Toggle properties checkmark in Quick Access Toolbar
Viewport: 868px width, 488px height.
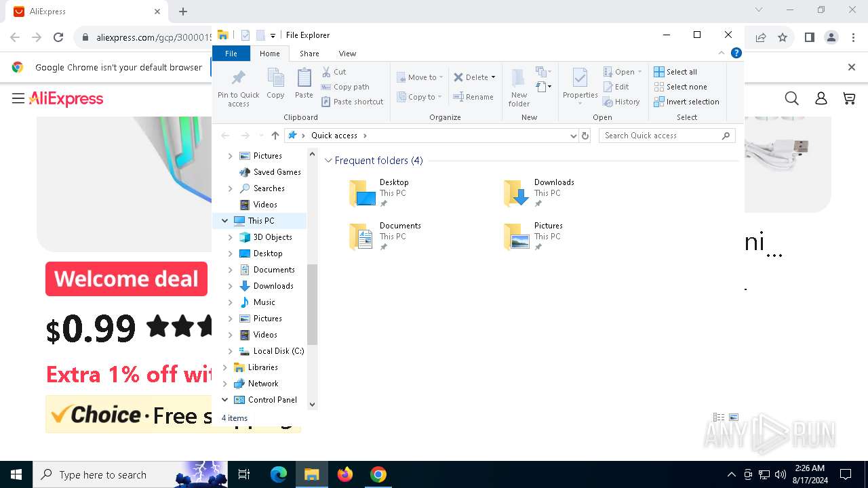(245, 35)
